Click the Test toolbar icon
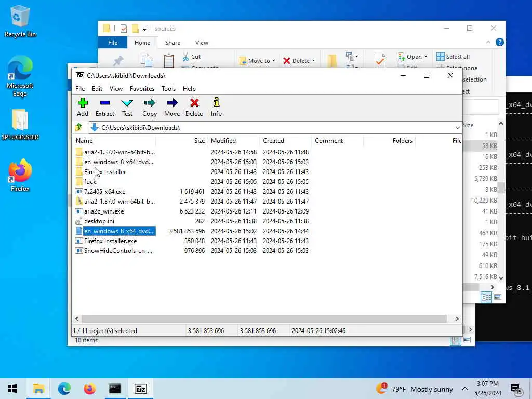The image size is (532, 399). [127, 107]
